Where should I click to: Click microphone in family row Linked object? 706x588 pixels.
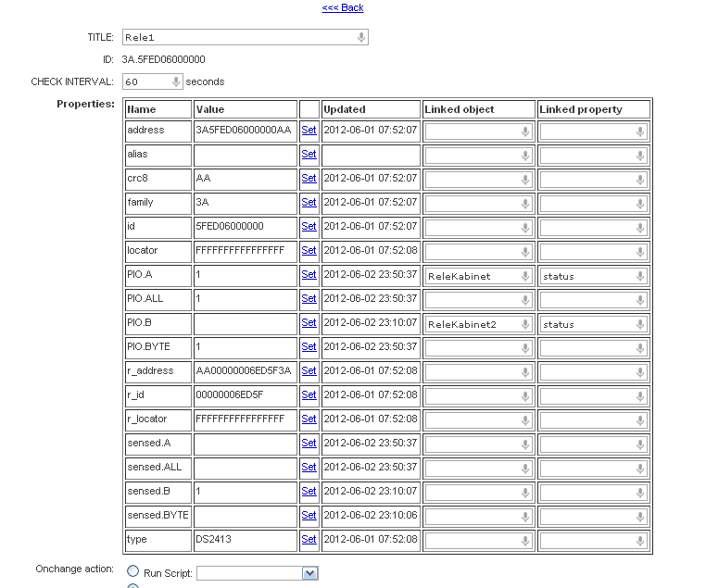coord(525,204)
